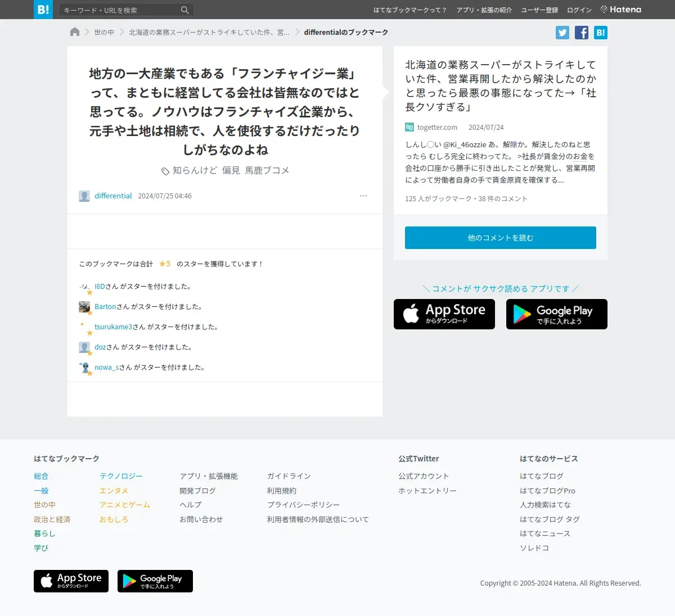
Task: Click the star count ★5
Action: pyautogui.click(x=165, y=264)
